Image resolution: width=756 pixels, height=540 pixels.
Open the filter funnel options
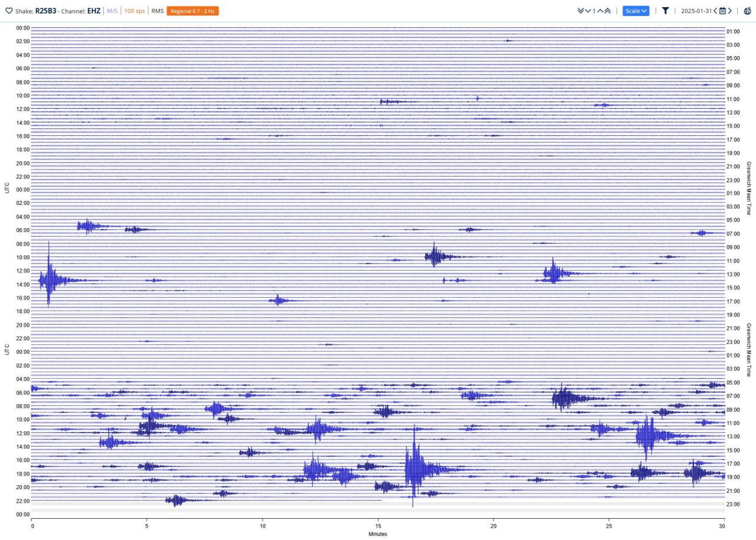[665, 11]
